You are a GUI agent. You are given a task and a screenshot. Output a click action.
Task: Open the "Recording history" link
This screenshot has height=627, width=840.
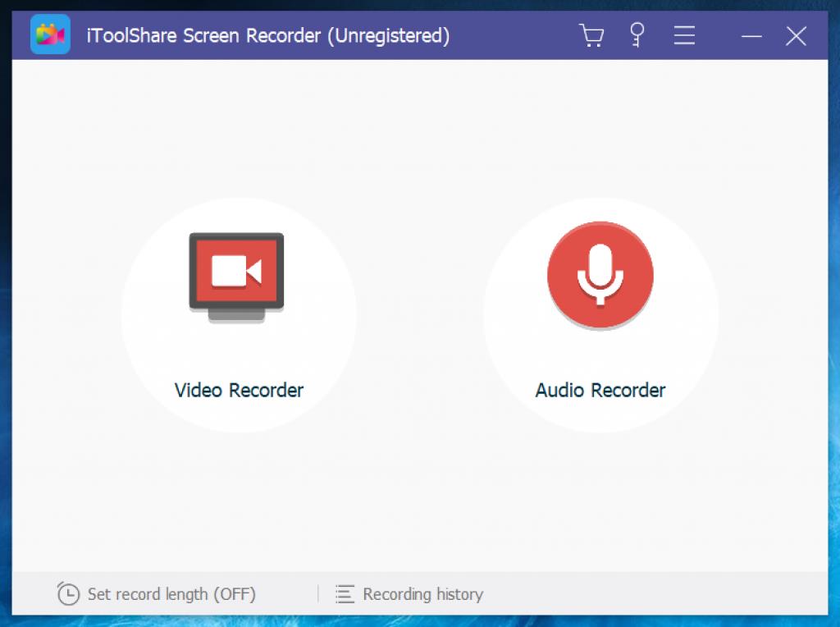tap(422, 593)
